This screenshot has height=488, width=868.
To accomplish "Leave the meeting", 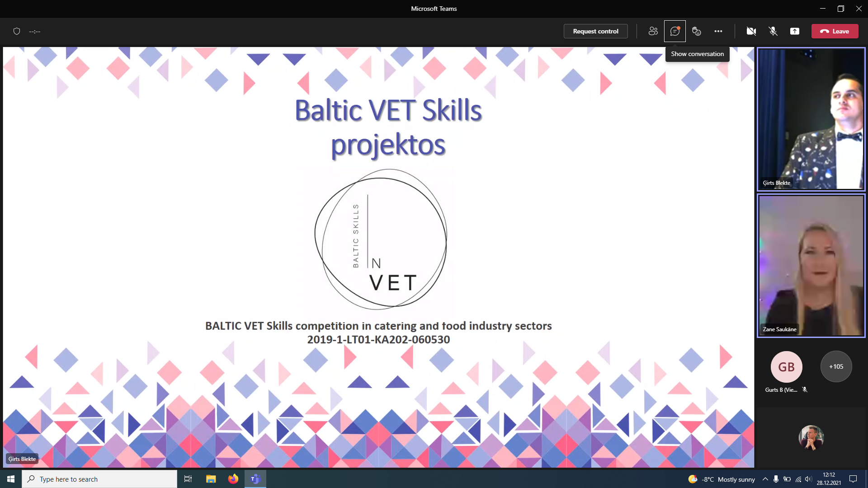I will tap(835, 31).
